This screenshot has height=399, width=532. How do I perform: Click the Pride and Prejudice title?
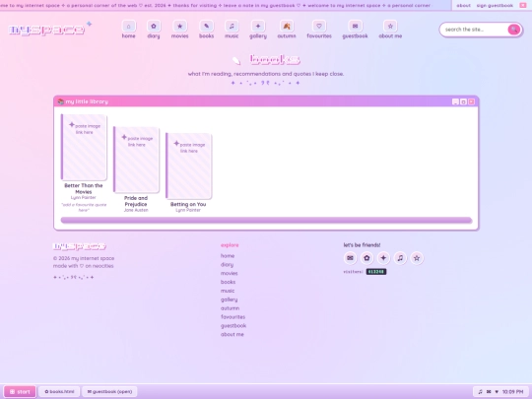coord(136,201)
